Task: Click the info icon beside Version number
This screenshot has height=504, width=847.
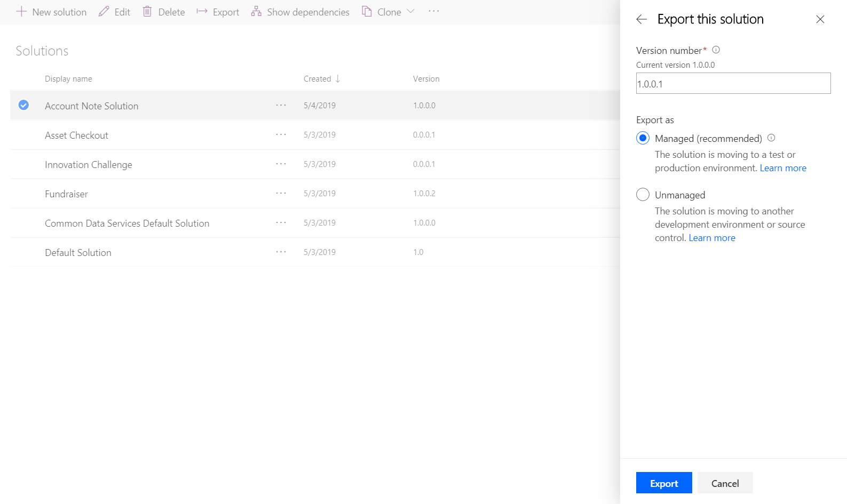Action: (716, 50)
